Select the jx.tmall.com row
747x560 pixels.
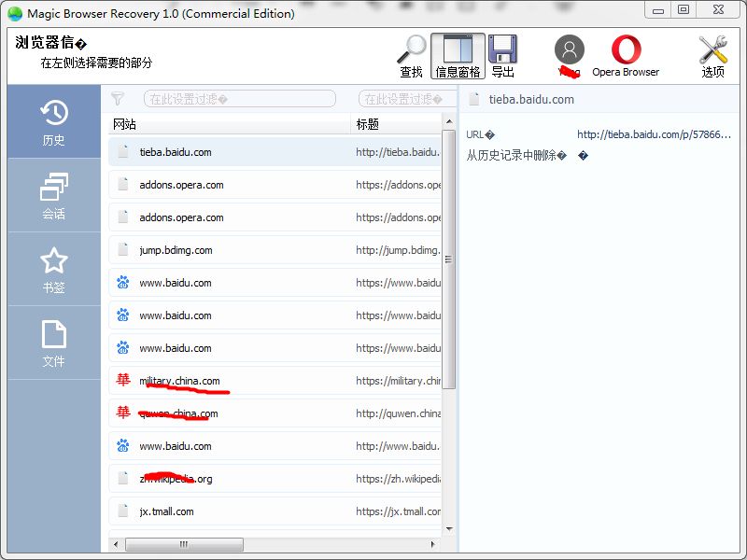pos(275,511)
